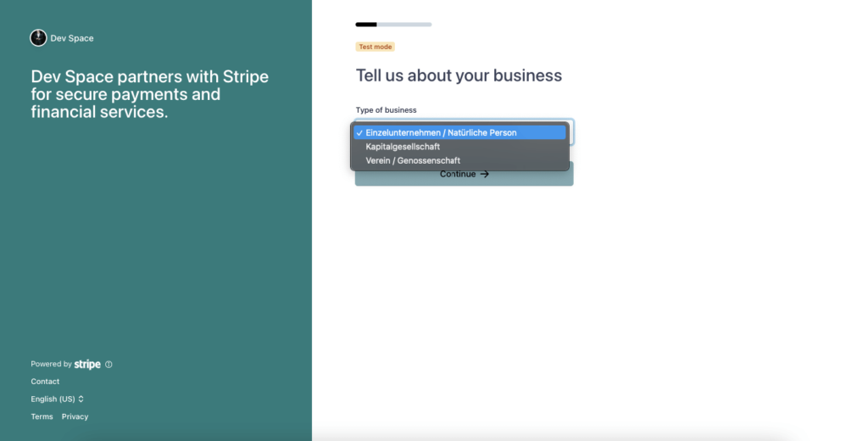This screenshot has height=441, width=868.
Task: Click the Powered by text
Action: [x=51, y=364]
